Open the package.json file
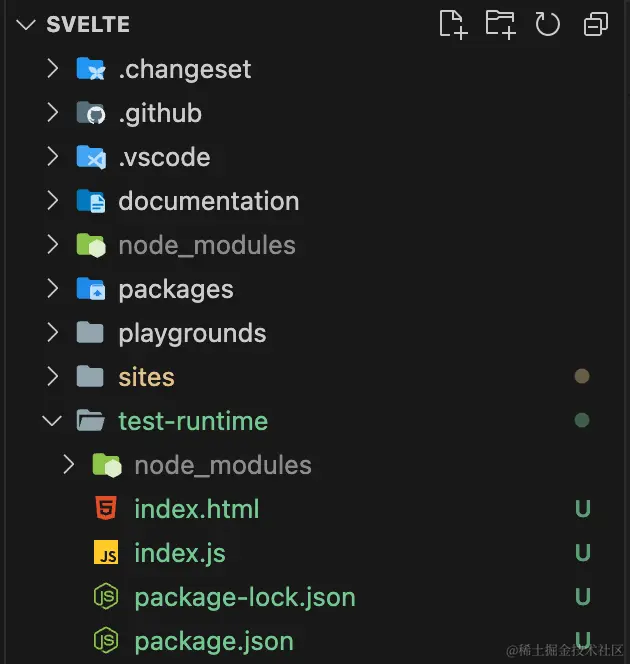Image resolution: width=630 pixels, height=664 pixels. point(214,641)
